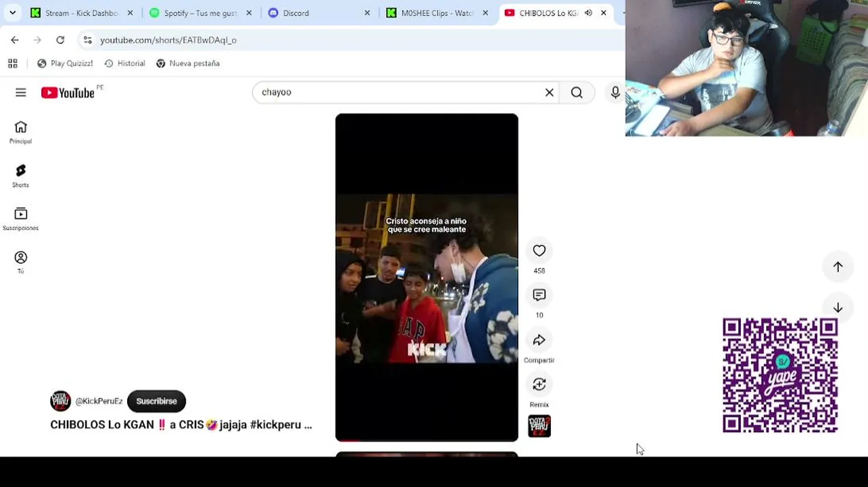Pause the playing Short video
Viewport: 868px width, 487px height.
click(427, 277)
